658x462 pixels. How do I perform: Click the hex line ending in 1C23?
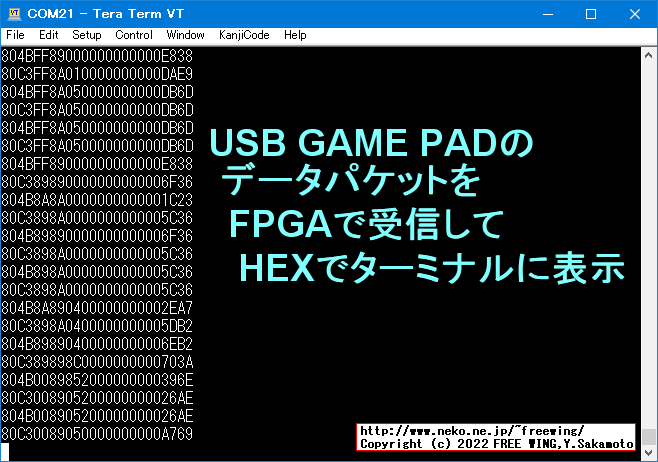(97, 200)
